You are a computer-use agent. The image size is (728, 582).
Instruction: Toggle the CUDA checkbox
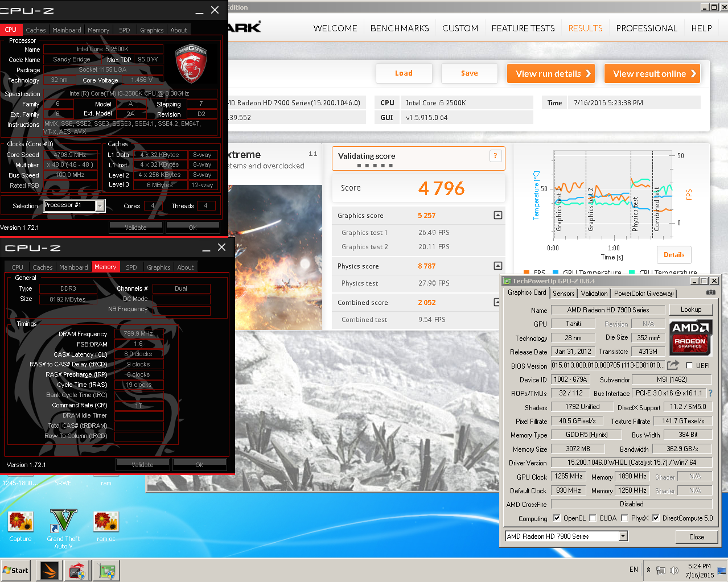tap(593, 518)
